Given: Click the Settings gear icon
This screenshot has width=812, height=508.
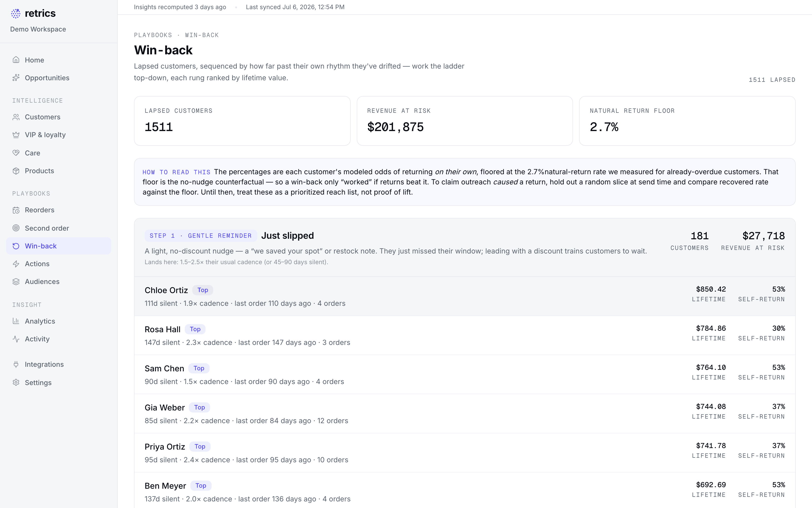Looking at the screenshot, I should tap(16, 382).
